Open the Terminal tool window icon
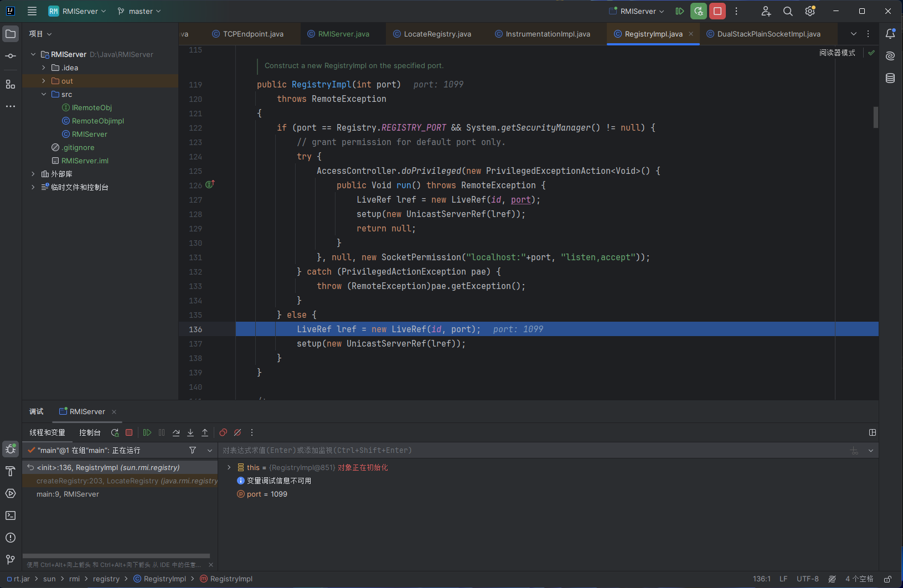This screenshot has height=588, width=903. click(11, 515)
